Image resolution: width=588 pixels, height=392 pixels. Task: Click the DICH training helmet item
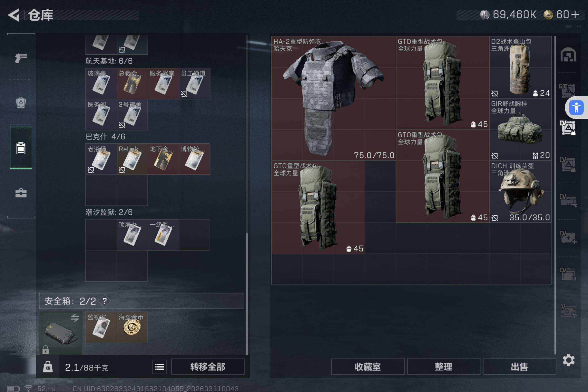(520, 192)
